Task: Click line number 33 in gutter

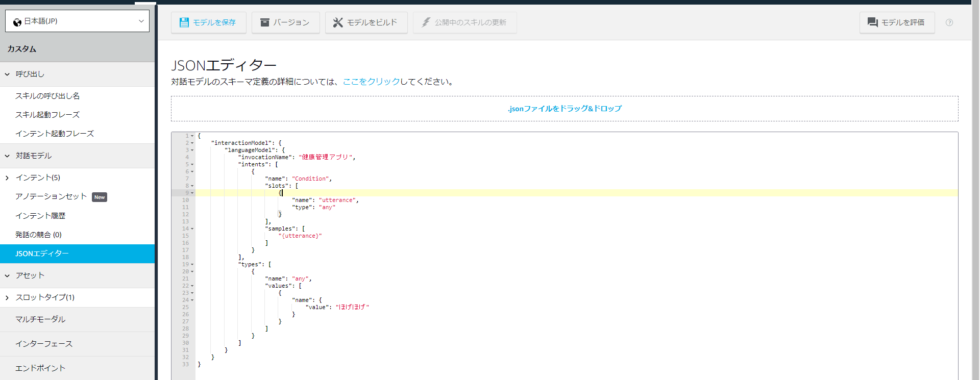Action: tap(185, 364)
